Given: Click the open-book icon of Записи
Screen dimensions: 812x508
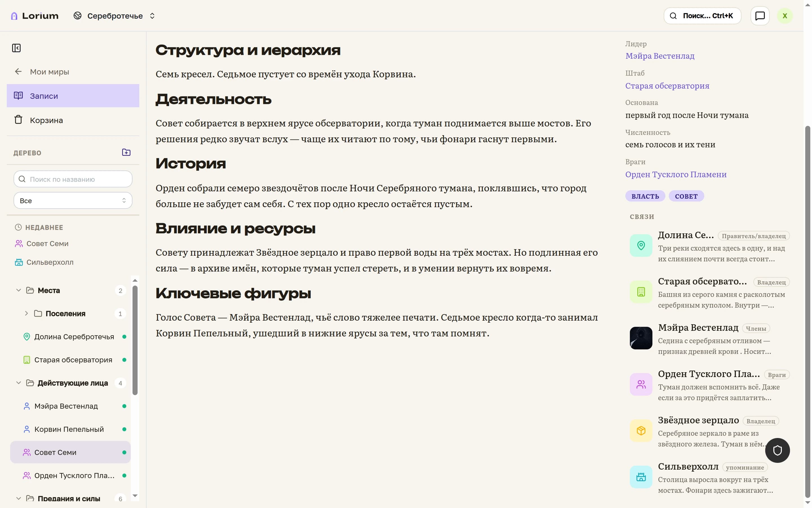Looking at the screenshot, I should (18, 95).
